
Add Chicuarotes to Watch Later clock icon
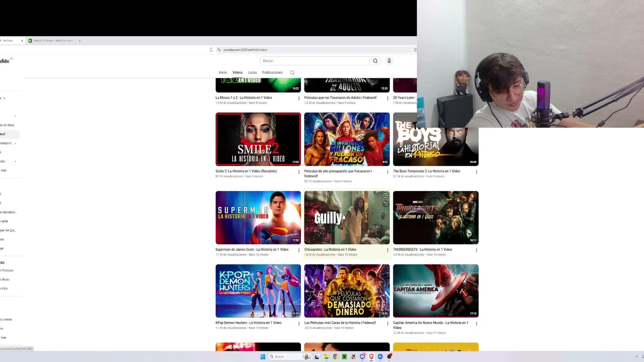[385, 196]
